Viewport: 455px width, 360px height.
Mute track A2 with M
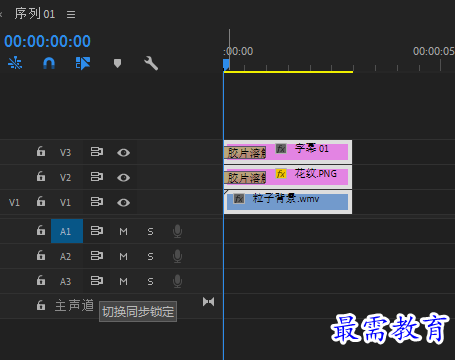[x=123, y=256]
